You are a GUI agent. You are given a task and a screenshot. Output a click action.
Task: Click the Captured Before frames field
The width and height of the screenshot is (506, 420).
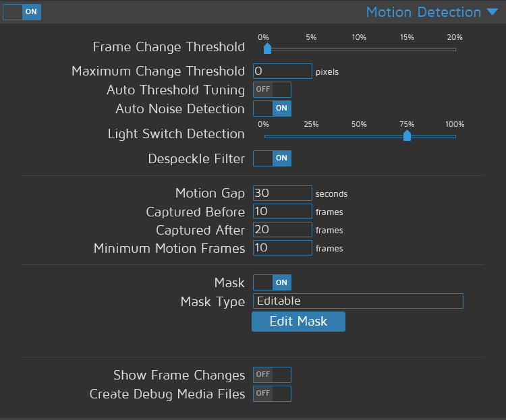point(283,211)
